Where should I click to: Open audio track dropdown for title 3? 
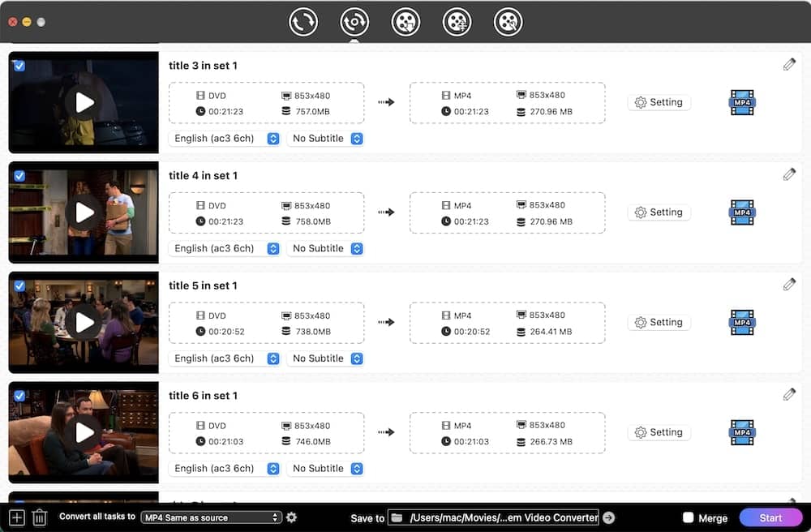click(225, 139)
